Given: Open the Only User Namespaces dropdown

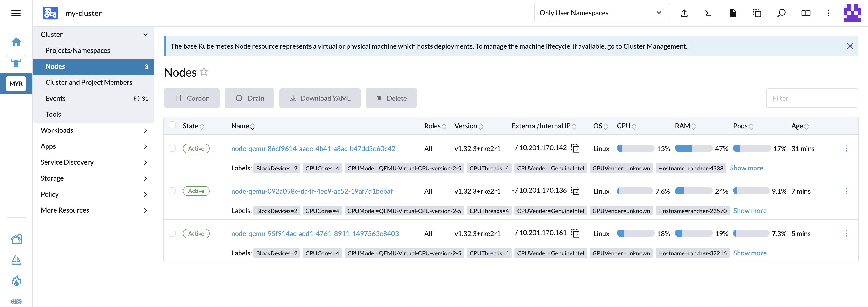Looking at the screenshot, I should pyautogui.click(x=602, y=13).
